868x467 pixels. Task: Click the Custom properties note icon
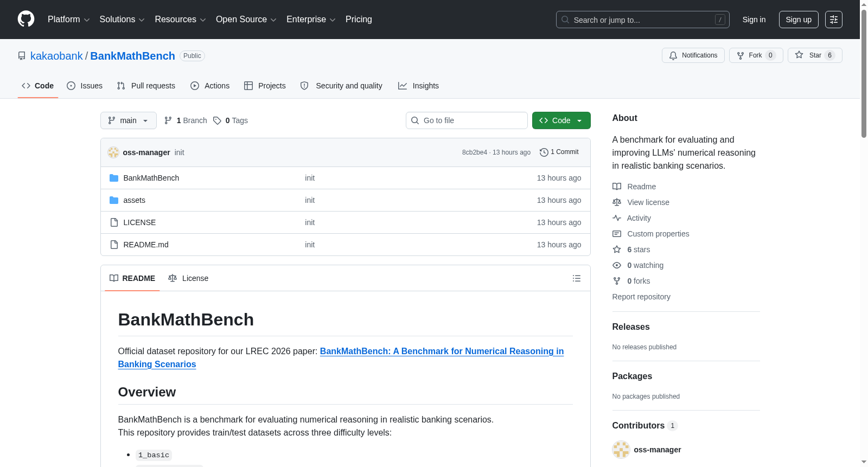click(x=617, y=234)
